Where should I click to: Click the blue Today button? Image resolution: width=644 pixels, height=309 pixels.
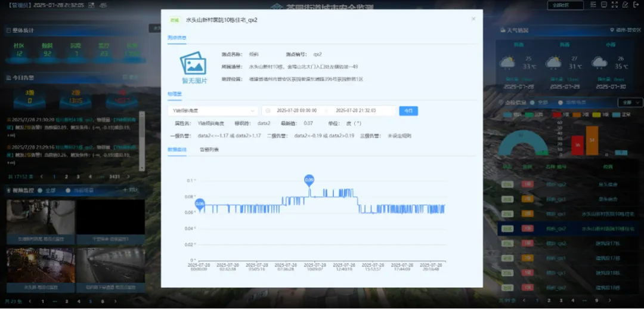408,110
